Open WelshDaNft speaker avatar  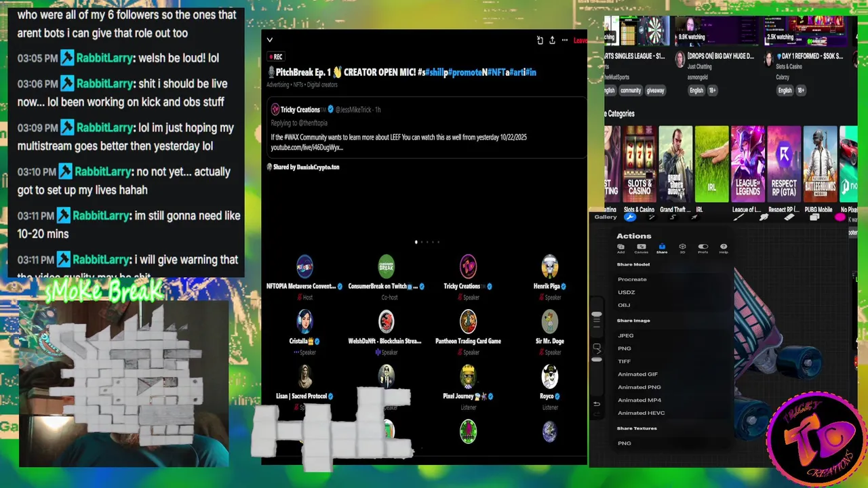click(x=387, y=322)
